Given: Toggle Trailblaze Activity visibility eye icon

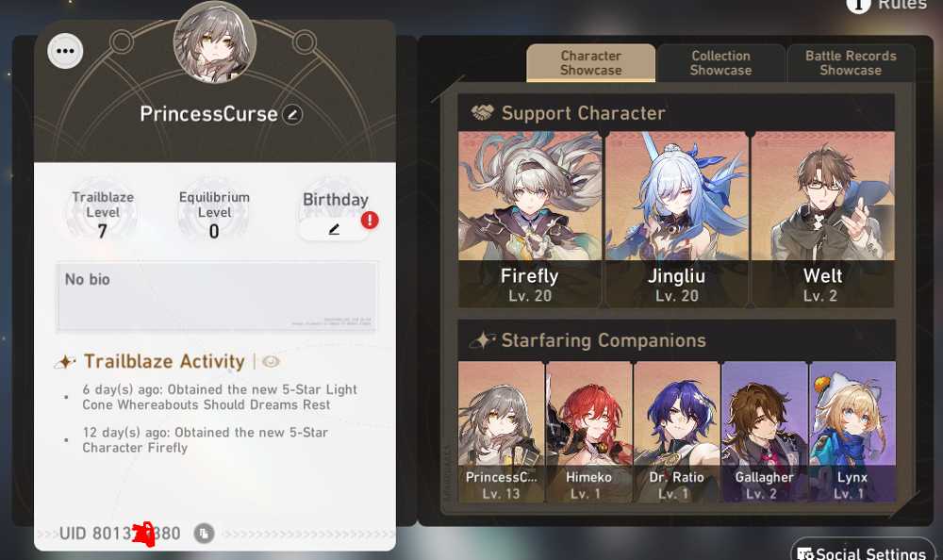Looking at the screenshot, I should pyautogui.click(x=271, y=361).
